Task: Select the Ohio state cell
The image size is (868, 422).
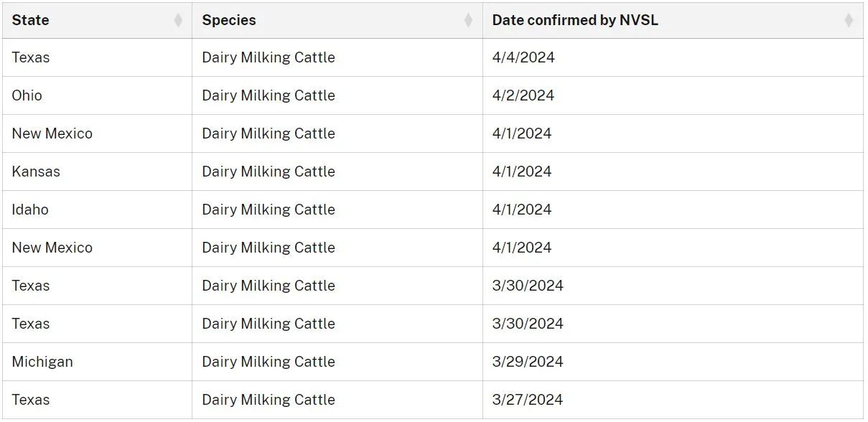Action: 27,95
